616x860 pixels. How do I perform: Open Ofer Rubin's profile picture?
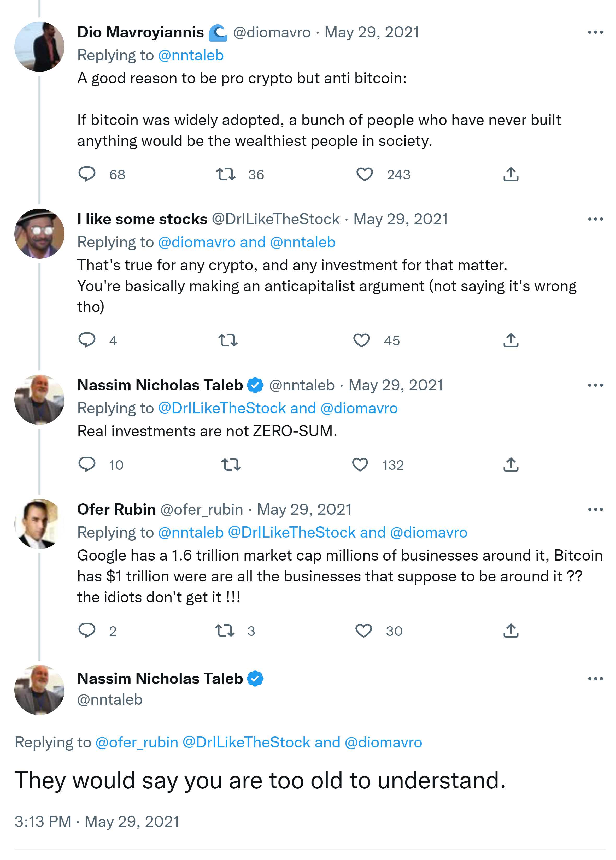(x=39, y=524)
